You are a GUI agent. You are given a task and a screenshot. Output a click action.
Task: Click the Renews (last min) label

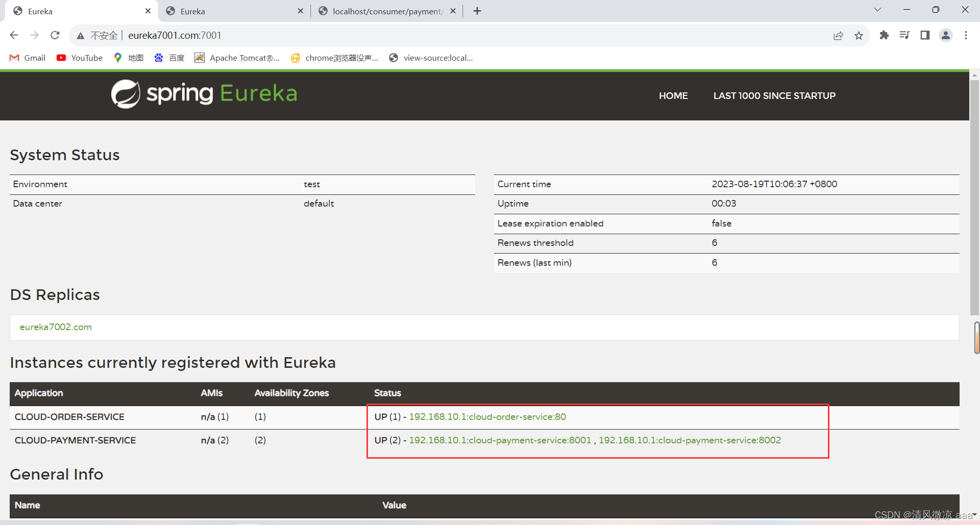(x=534, y=263)
